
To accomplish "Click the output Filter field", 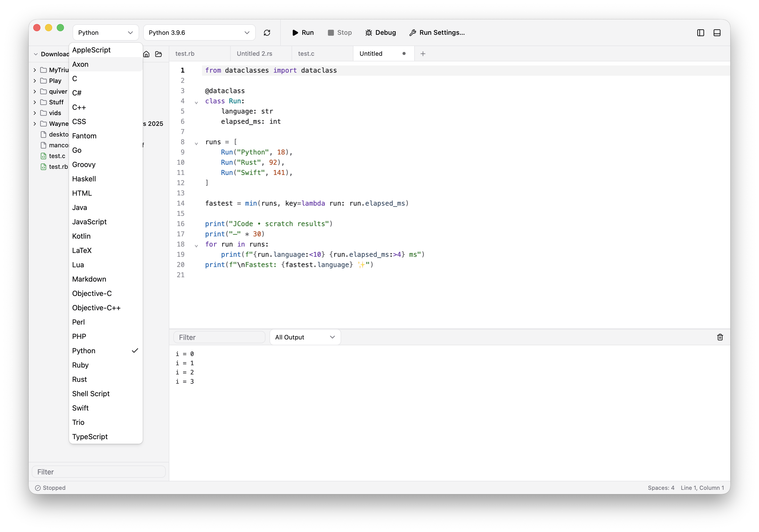I will [x=219, y=337].
